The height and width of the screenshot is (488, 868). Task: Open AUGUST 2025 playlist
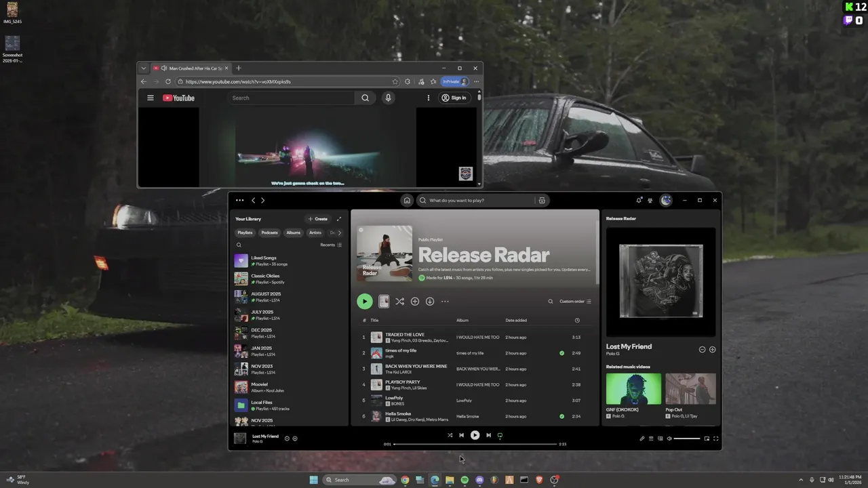(x=289, y=297)
